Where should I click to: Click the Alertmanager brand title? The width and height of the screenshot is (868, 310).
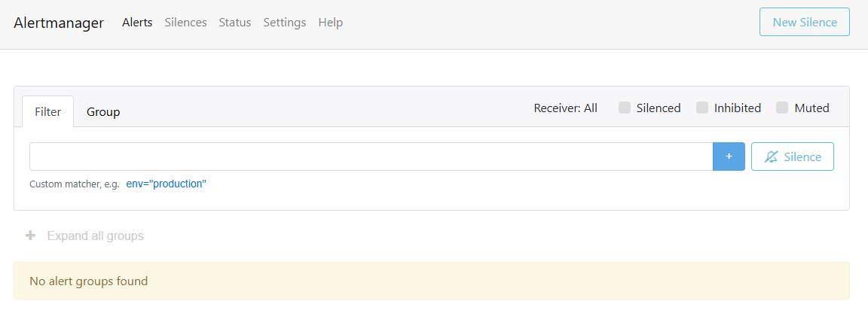coord(59,23)
